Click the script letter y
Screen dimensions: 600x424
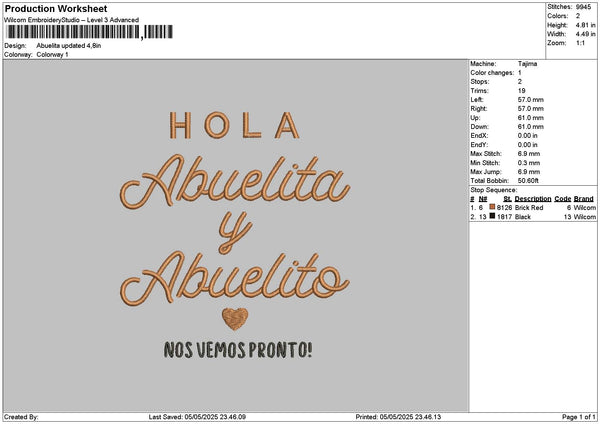tap(235, 232)
